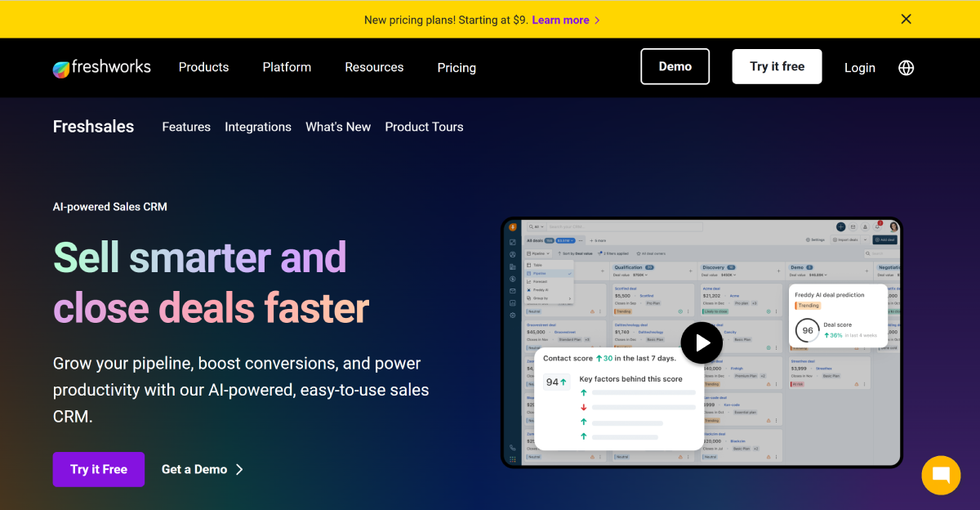This screenshot has height=510, width=980.
Task: Click the Freshsales product title
Action: pos(93,127)
